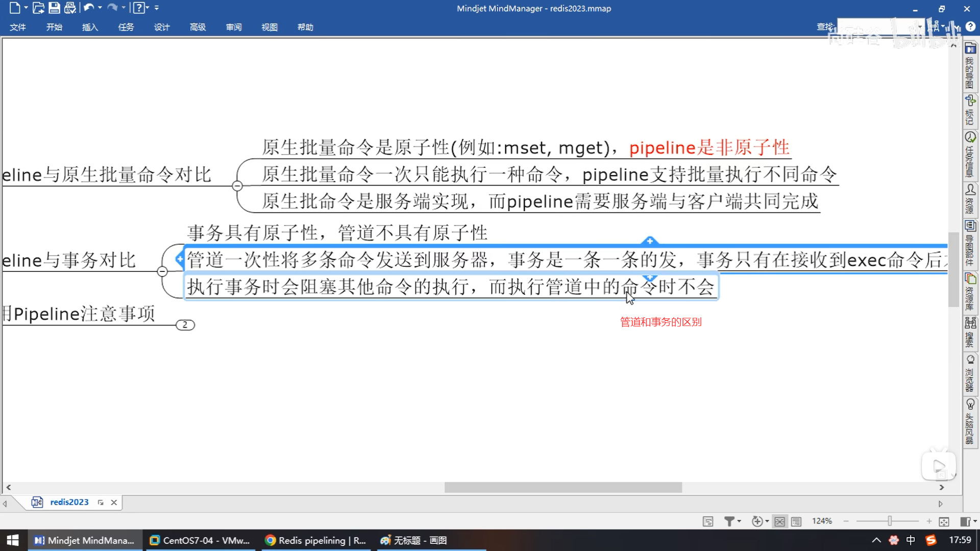Expand the Pipeline注意事项 subtopics counter
The height and width of the screenshot is (551, 980).
(185, 325)
